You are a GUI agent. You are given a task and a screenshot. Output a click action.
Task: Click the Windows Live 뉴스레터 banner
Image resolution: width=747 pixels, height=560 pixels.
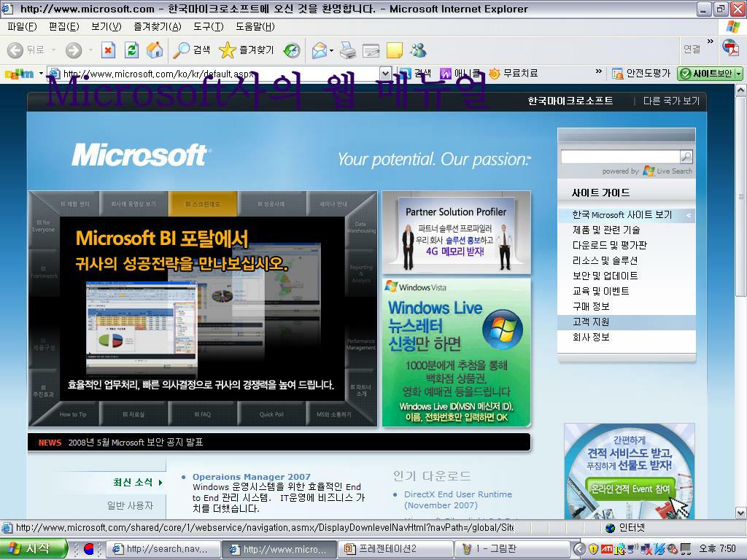(457, 352)
